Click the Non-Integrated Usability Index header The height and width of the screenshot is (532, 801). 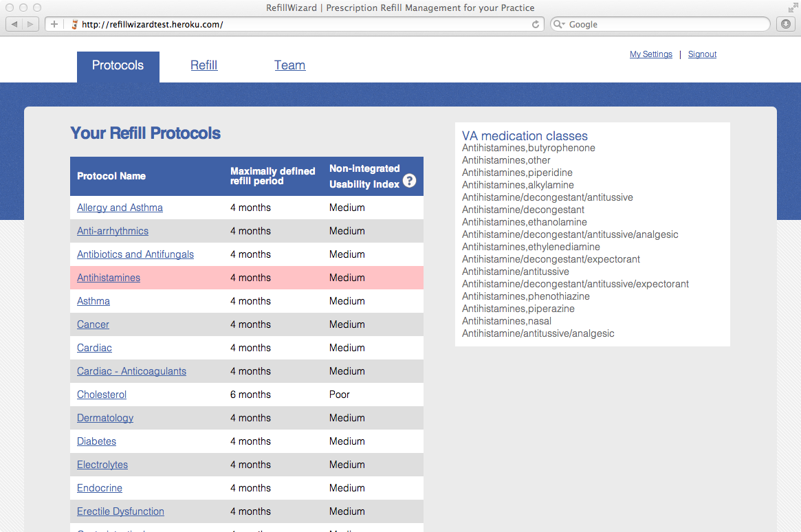click(364, 176)
